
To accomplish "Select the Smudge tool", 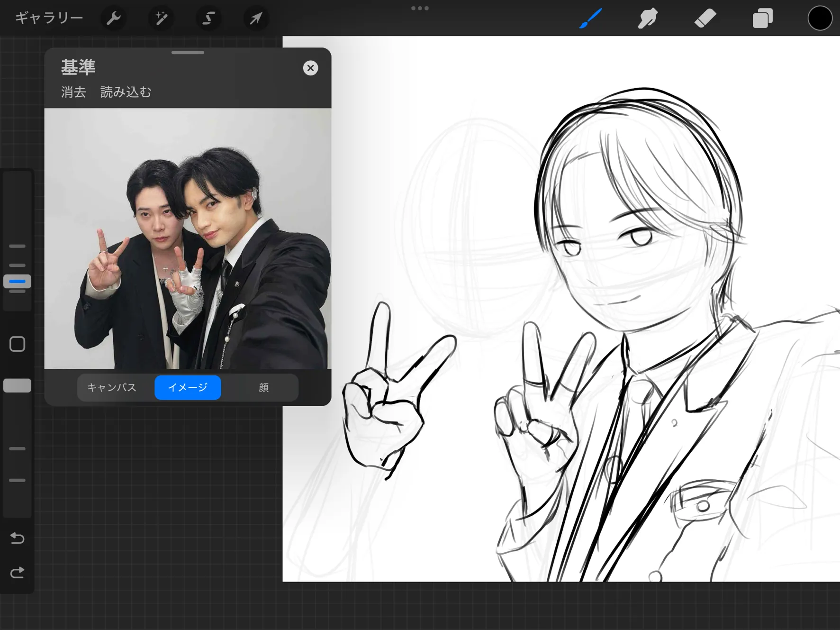I will click(648, 18).
